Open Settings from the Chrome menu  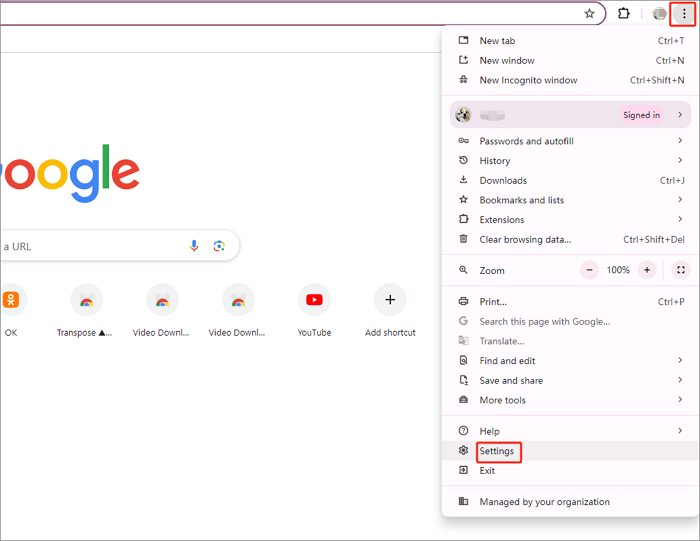coord(571,451)
